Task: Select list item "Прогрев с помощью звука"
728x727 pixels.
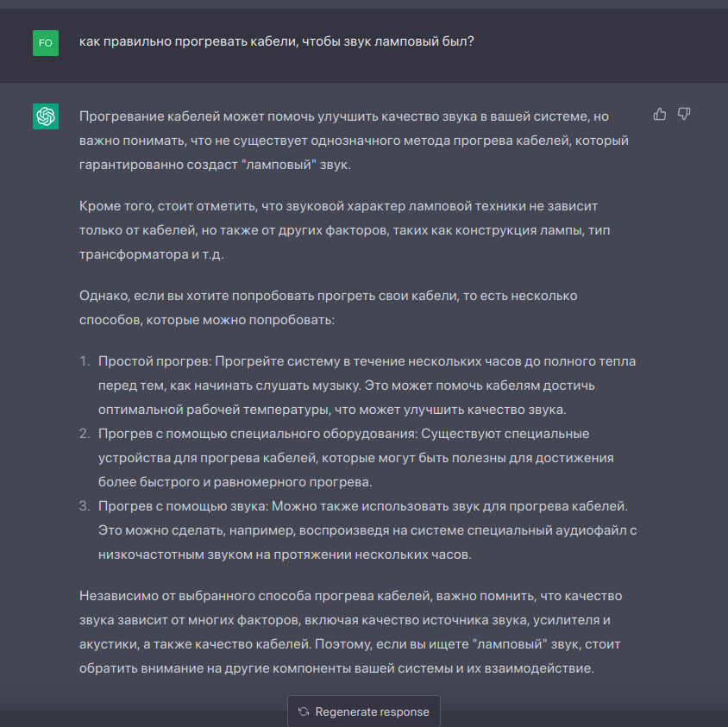Action: 367,530
